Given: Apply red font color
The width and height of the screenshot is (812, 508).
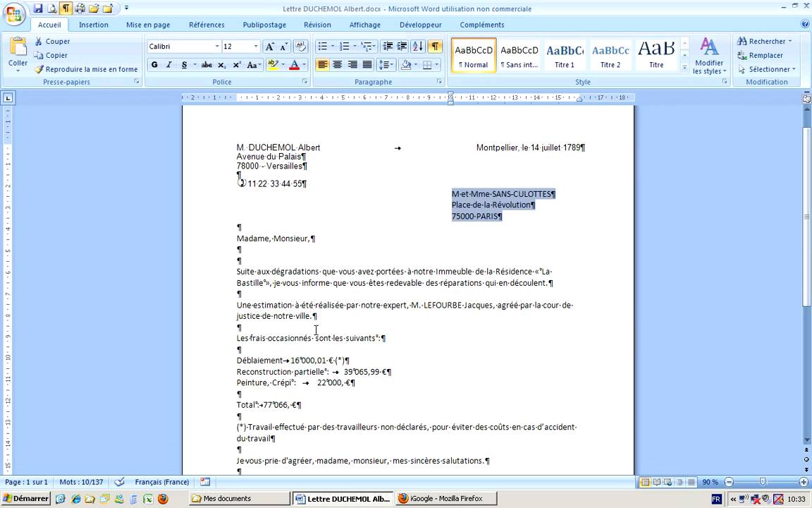Looking at the screenshot, I should click(295, 65).
